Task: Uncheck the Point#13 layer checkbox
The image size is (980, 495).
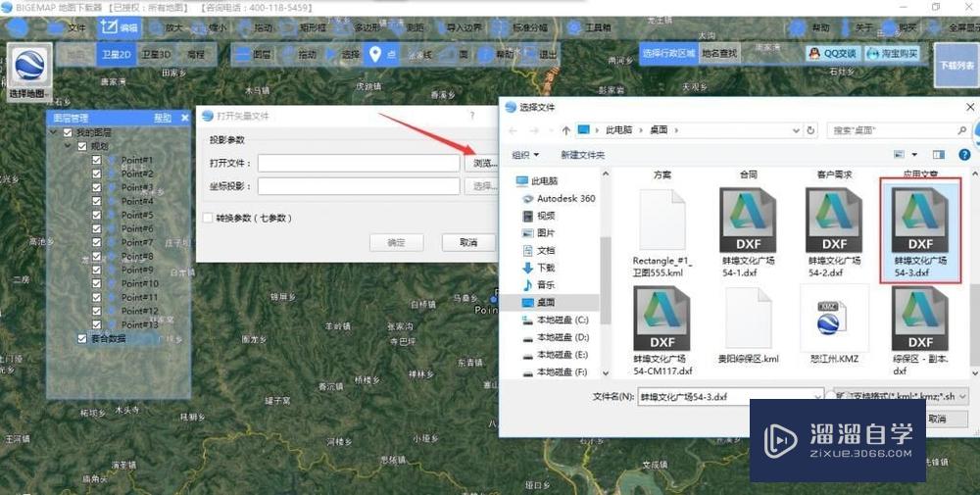Action: click(x=96, y=325)
